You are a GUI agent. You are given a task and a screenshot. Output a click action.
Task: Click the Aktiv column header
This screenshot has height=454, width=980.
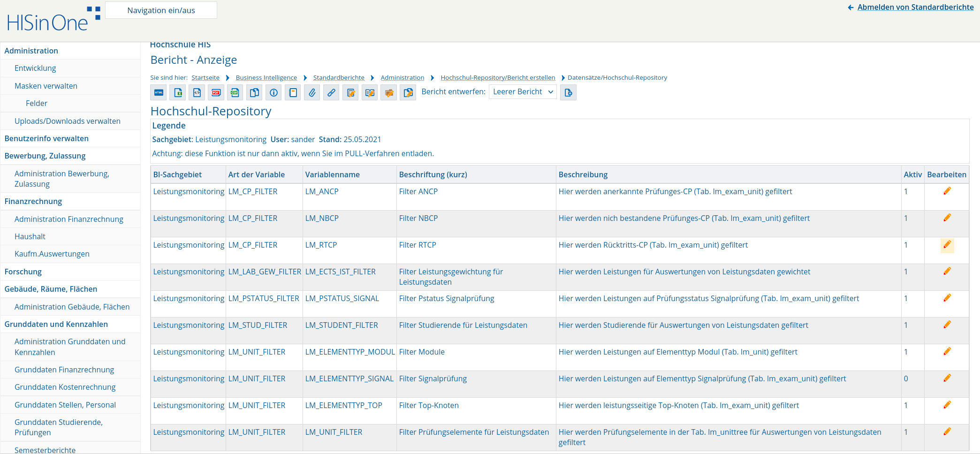pyautogui.click(x=912, y=174)
